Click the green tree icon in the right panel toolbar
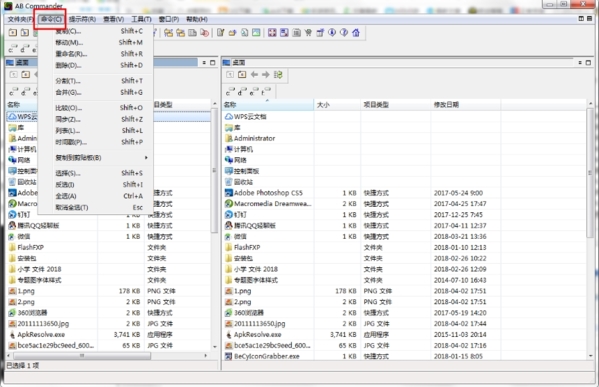The width and height of the screenshot is (599, 387). coord(278,74)
